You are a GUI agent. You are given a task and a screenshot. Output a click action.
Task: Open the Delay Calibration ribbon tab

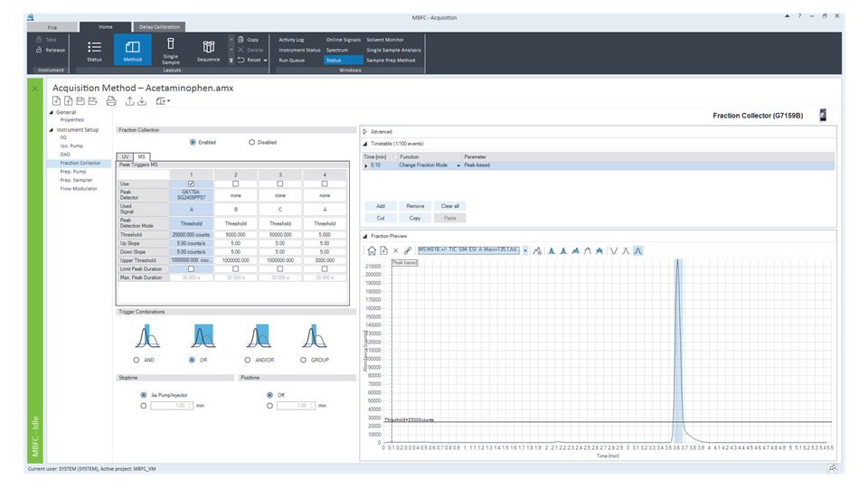pos(161,27)
